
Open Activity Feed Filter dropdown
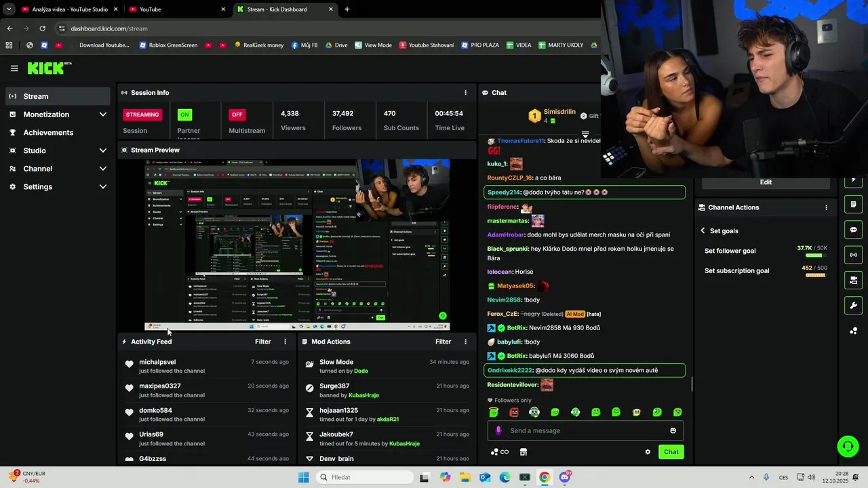[x=262, y=342]
